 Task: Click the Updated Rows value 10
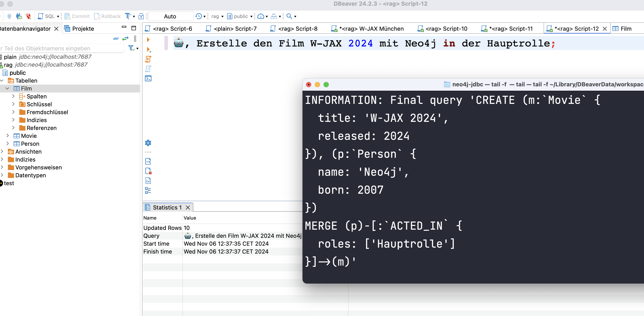pyautogui.click(x=187, y=228)
